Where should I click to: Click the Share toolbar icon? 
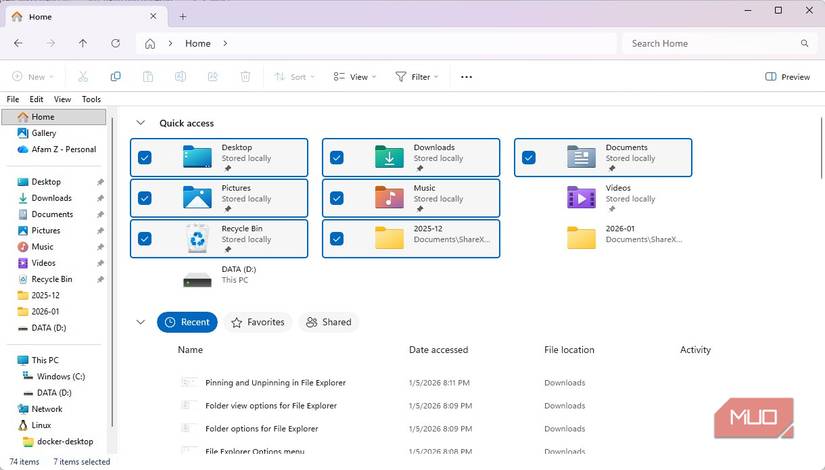(213, 77)
